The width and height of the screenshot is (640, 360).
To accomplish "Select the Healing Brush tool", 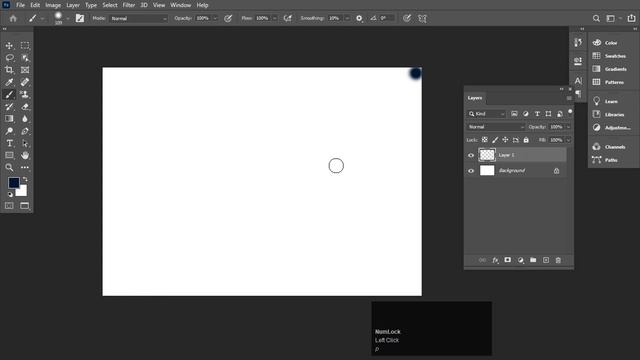I will point(25,82).
